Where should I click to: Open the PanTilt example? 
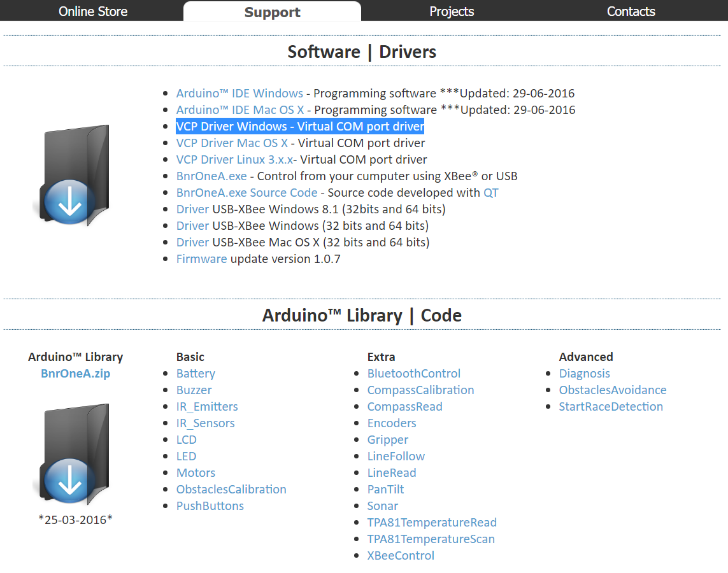tap(385, 490)
